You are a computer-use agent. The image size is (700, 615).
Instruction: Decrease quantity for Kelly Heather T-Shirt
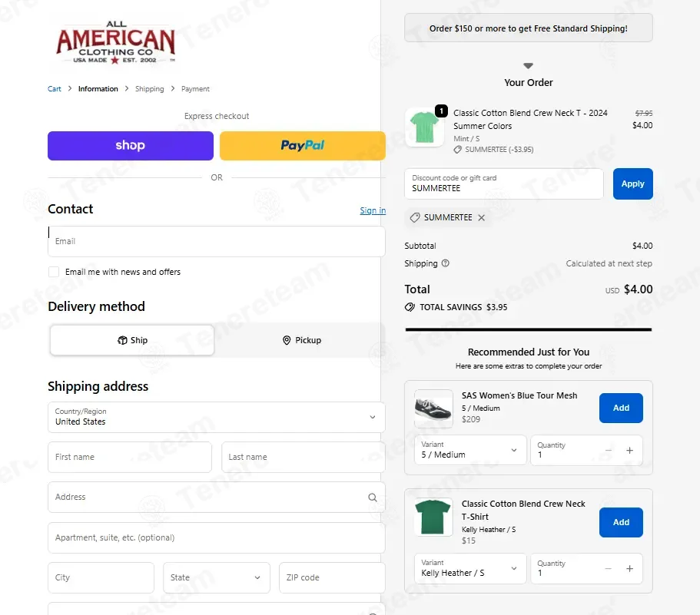608,569
